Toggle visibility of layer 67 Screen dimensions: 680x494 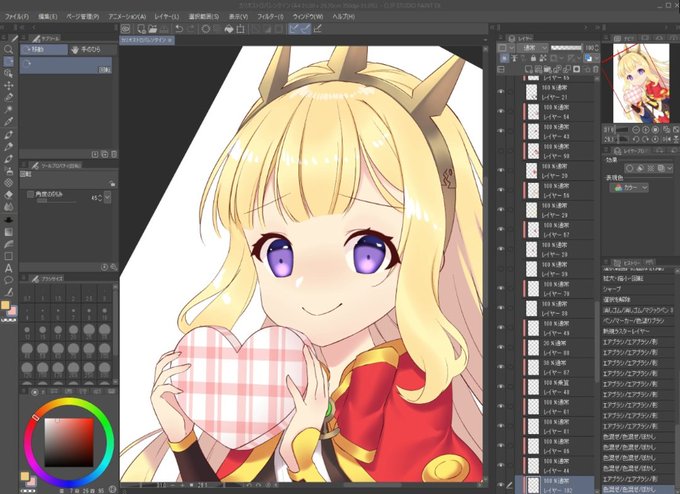[501, 229]
